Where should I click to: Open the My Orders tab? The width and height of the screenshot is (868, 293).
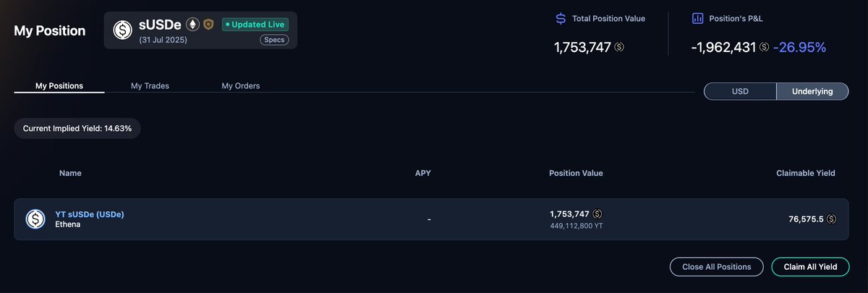[241, 85]
